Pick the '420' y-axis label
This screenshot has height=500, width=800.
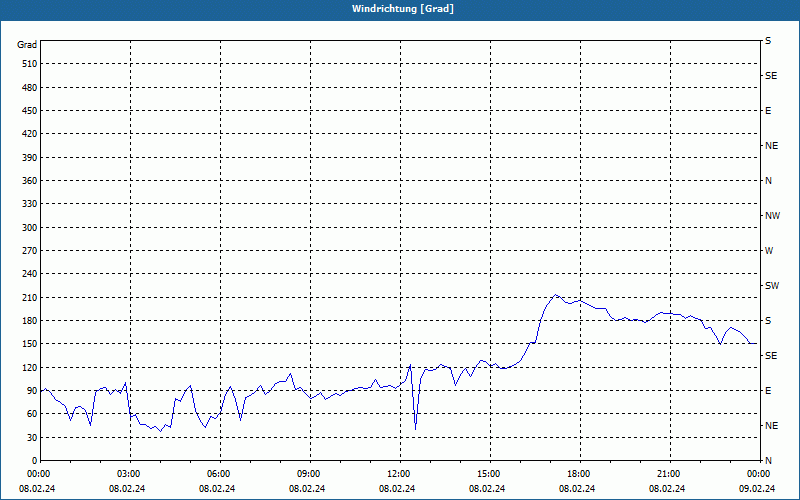click(x=30, y=134)
